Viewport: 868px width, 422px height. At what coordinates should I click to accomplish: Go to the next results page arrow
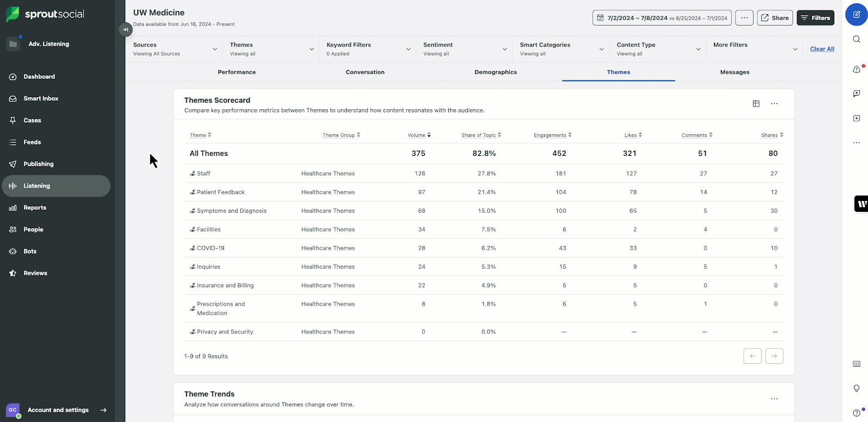(x=774, y=356)
